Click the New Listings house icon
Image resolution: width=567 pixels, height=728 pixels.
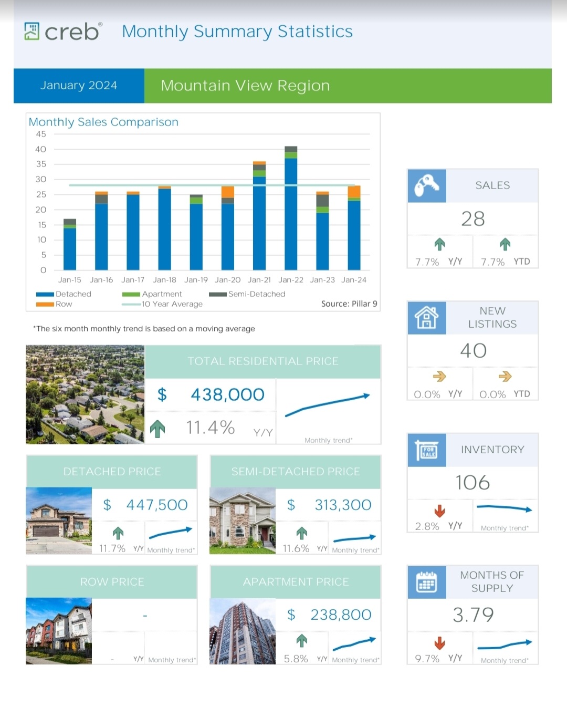427,317
